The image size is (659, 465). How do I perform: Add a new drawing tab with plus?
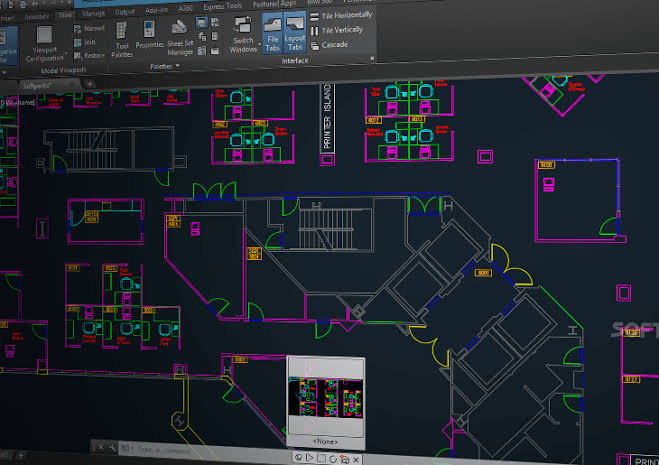point(89,84)
